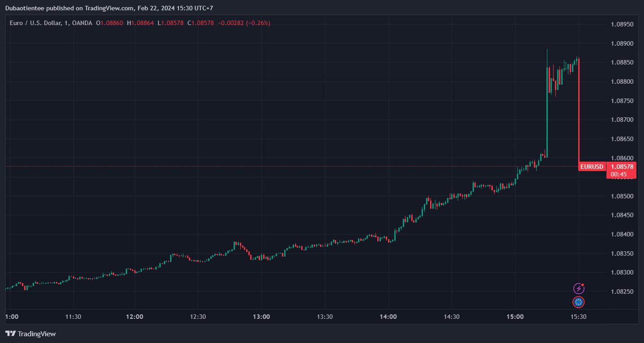The height and width of the screenshot is (343, 644).
Task: Click the 1.08500 price axis label
Action: 622,196
